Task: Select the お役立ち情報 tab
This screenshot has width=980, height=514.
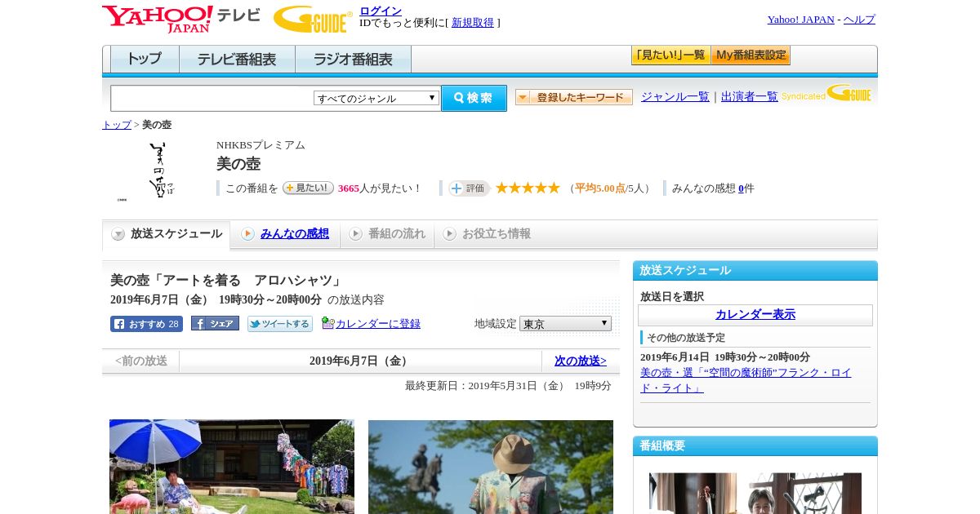Action: pos(487,234)
